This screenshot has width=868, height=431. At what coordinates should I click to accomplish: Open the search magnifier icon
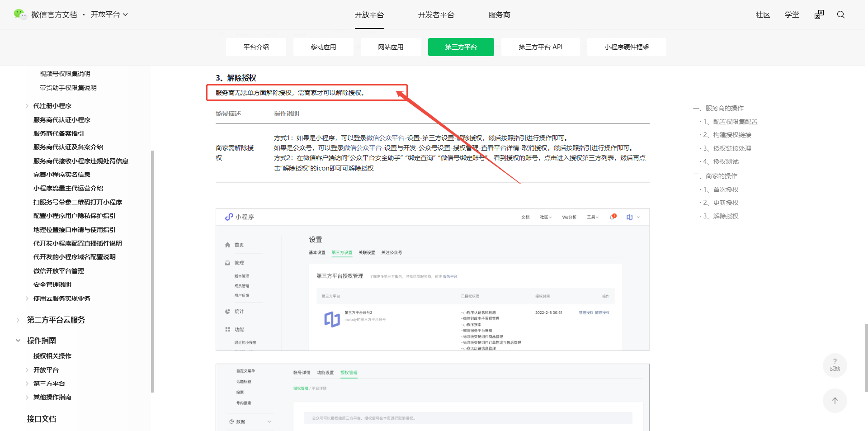pyautogui.click(x=841, y=14)
